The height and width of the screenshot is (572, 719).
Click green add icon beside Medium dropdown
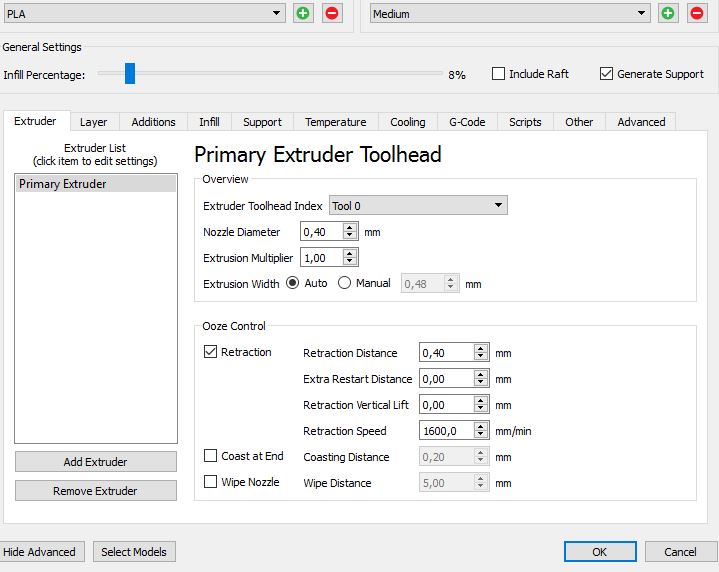click(x=668, y=13)
